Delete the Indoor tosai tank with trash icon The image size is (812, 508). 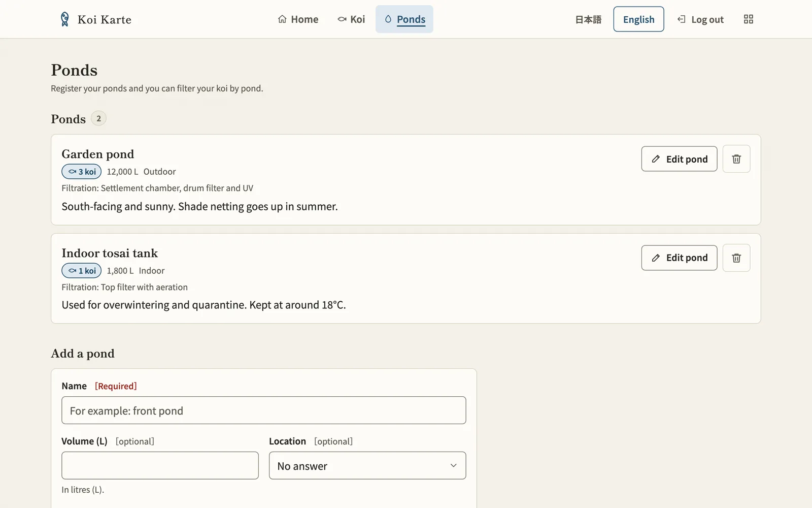(x=736, y=258)
